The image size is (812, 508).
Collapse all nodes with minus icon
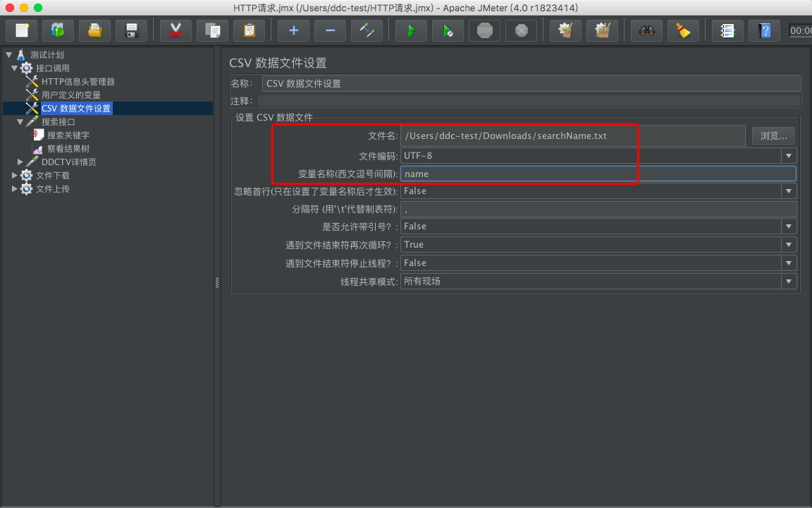click(x=331, y=30)
